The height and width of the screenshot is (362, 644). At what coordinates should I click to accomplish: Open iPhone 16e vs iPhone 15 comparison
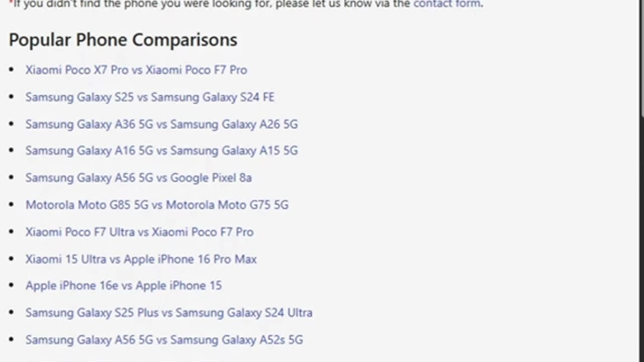pyautogui.click(x=123, y=286)
